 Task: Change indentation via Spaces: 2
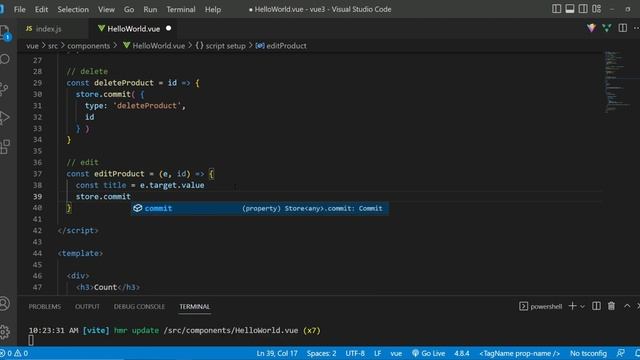(321, 353)
